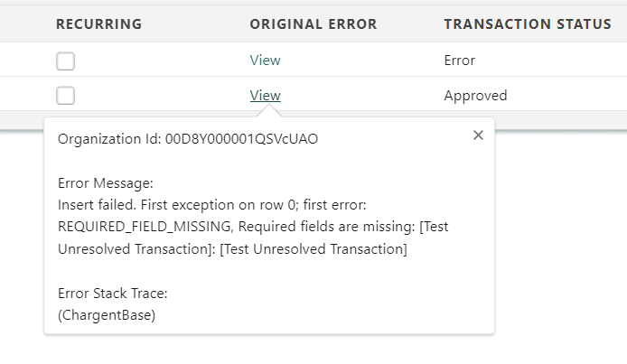The width and height of the screenshot is (627, 364).
Task: Click the TRANSACTION STATUS column header
Action: (528, 24)
